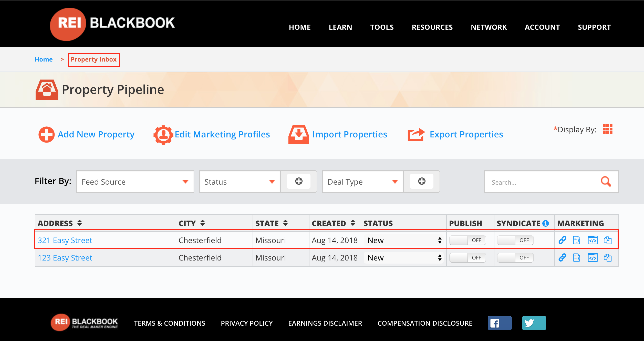Click the Property Pipeline inbox icon
This screenshot has height=341, width=644.
tap(47, 89)
